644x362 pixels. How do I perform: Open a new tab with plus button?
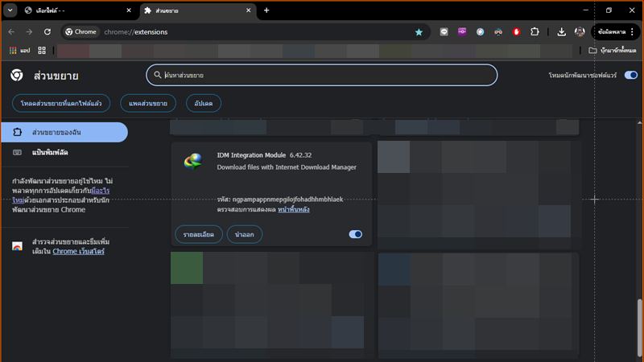click(266, 10)
